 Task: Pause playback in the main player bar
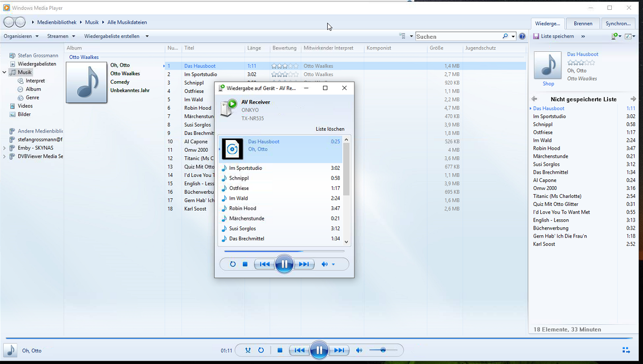pos(319,350)
